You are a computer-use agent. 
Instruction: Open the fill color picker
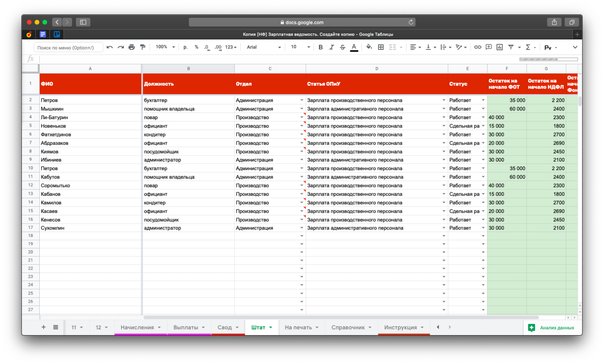click(x=369, y=47)
